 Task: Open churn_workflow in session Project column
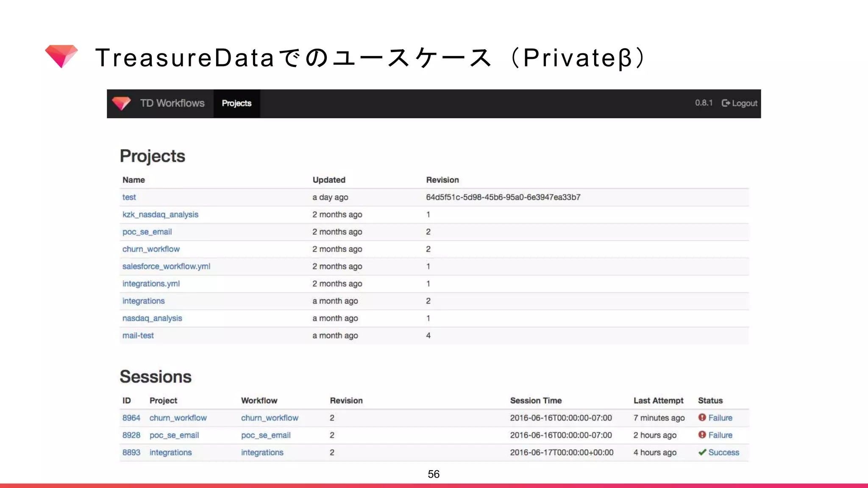pyautogui.click(x=178, y=418)
